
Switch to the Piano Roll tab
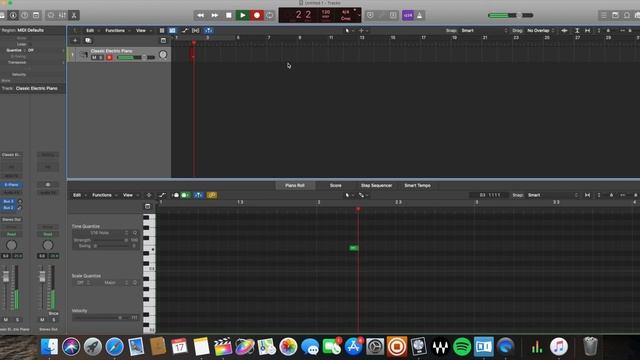pos(295,186)
